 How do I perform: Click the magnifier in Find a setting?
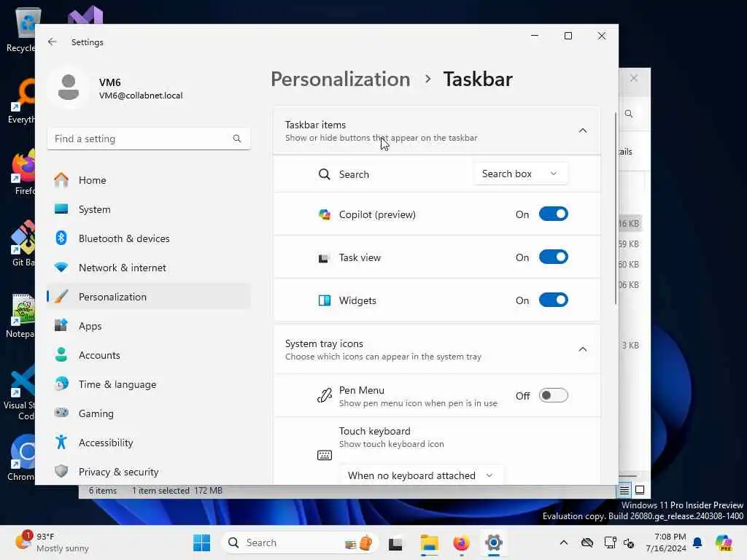tap(237, 139)
